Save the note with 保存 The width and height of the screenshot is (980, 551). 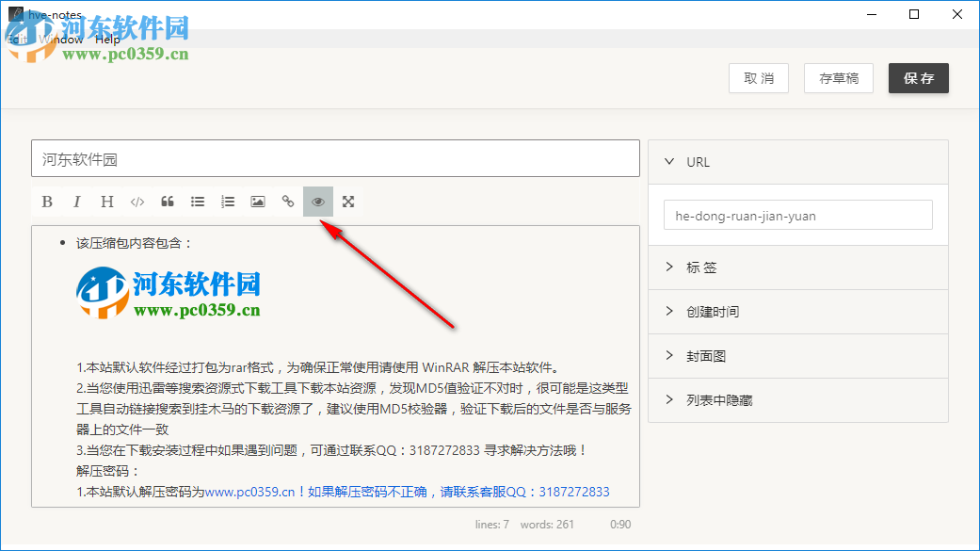(919, 78)
